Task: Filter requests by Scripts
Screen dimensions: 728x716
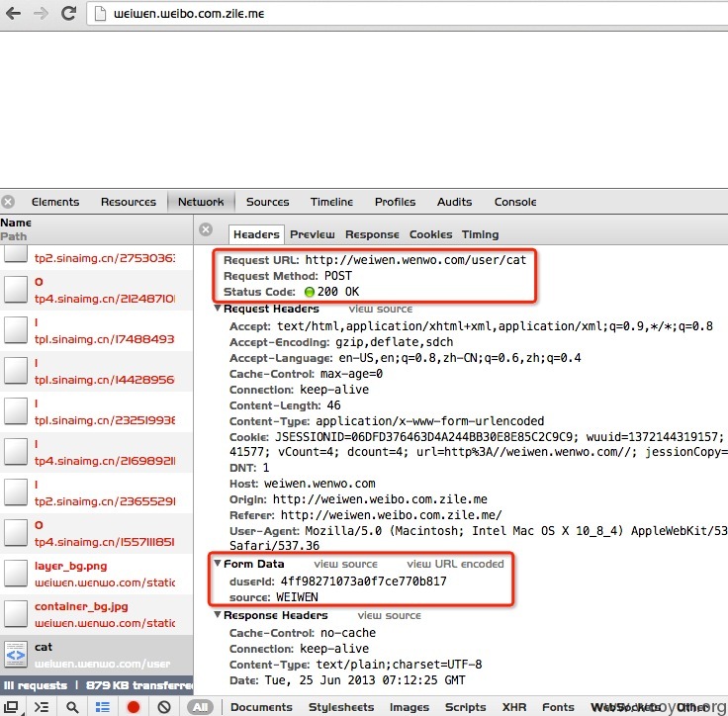Action: (x=465, y=707)
